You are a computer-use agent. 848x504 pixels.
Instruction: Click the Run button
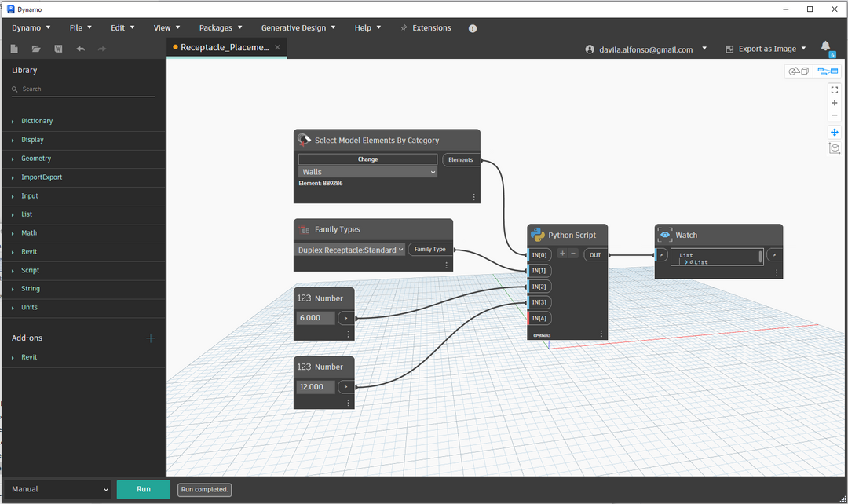click(144, 489)
